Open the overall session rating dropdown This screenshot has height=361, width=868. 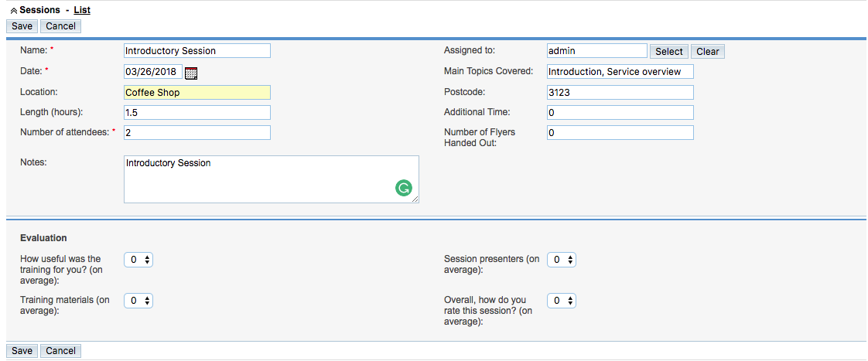(562, 301)
